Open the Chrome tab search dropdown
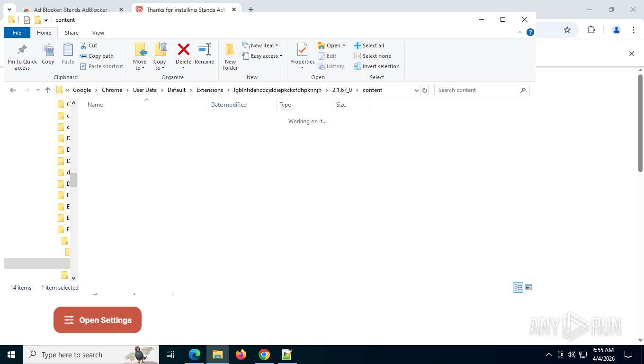644x364 pixels. 9,9
